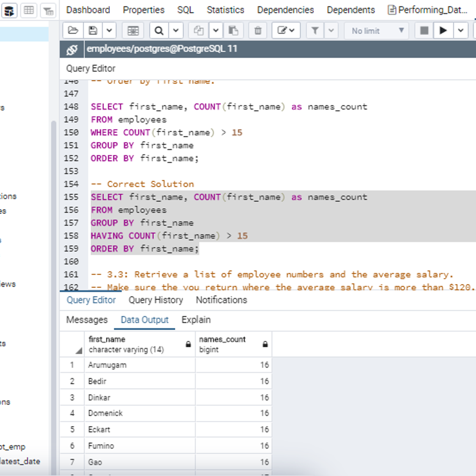Click the Delete trash icon
This screenshot has height=476, width=476.
pyautogui.click(x=258, y=31)
